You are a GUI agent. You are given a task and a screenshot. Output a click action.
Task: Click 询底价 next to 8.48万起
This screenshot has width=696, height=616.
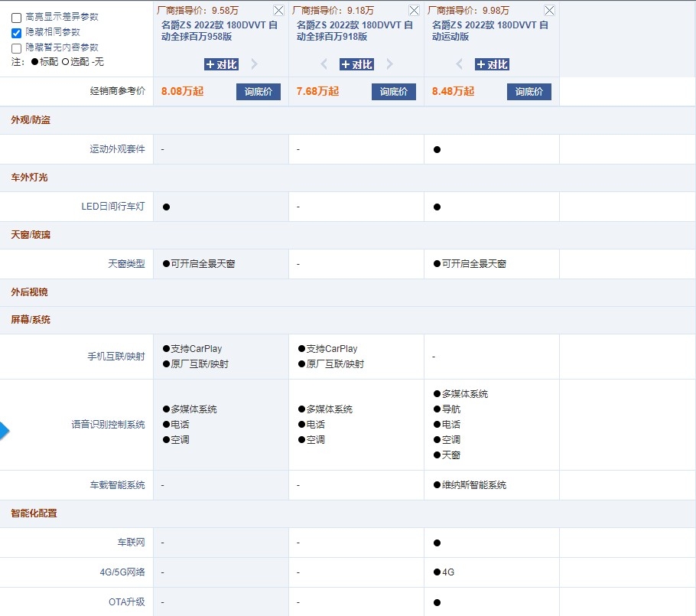click(x=529, y=92)
